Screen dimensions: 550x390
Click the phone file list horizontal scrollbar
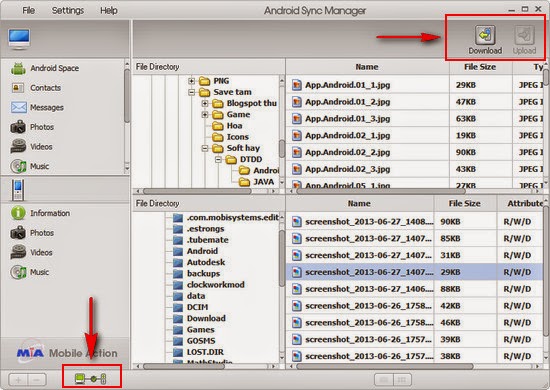(x=385, y=366)
